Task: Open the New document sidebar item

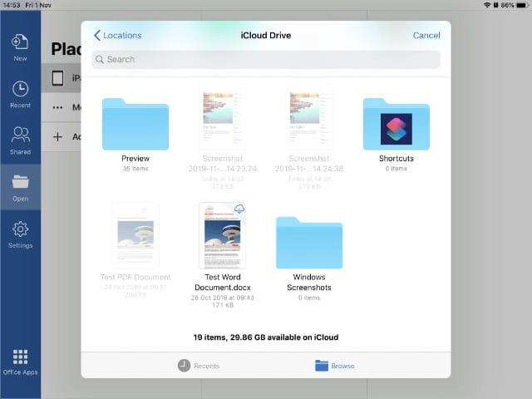Action: coord(20,47)
